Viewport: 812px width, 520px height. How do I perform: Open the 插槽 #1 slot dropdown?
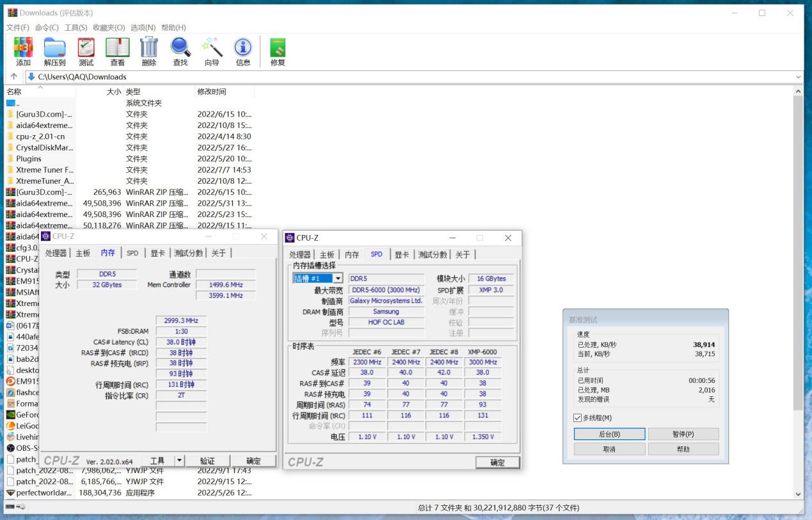tap(337, 279)
